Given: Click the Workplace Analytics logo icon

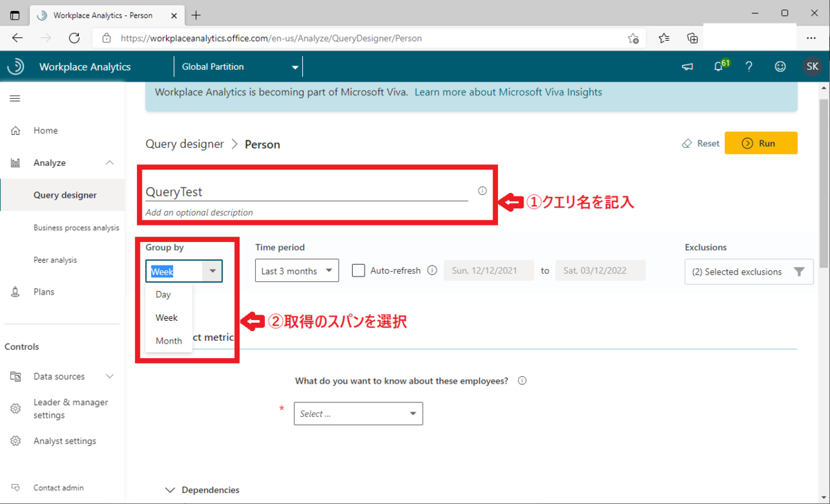Looking at the screenshot, I should (15, 66).
